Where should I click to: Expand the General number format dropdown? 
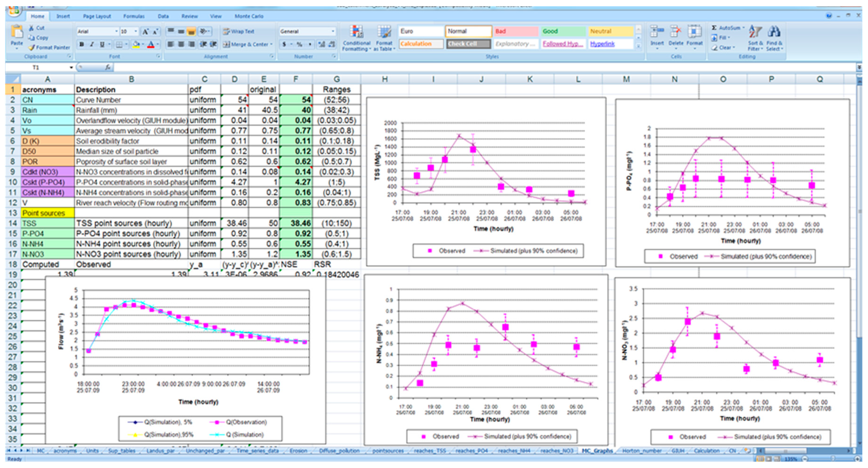coord(333,31)
